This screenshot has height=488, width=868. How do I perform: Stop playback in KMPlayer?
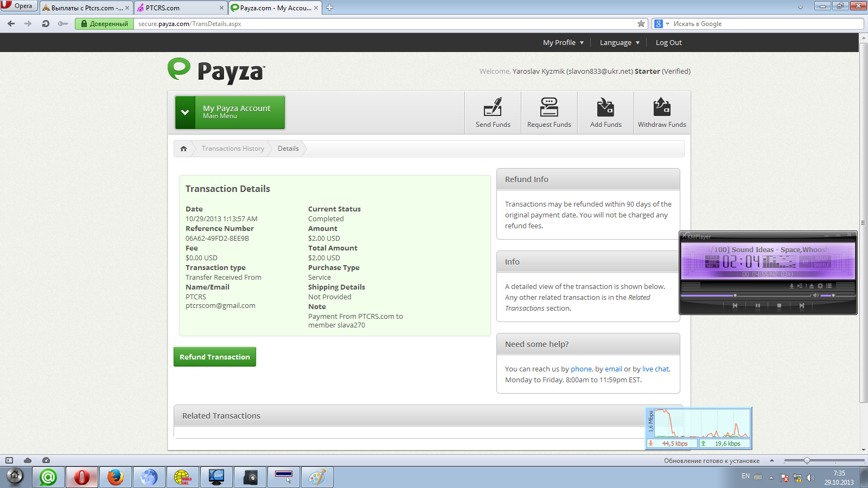pos(779,306)
